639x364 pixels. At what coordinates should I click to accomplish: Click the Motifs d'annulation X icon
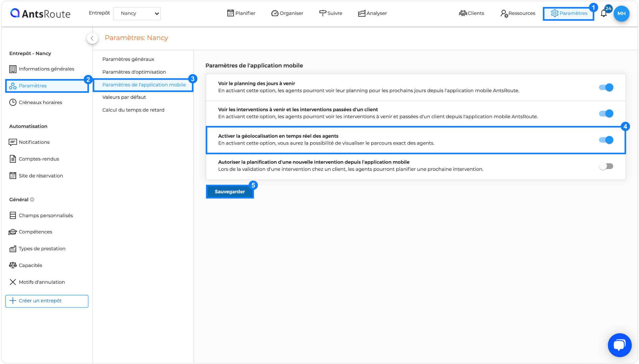pos(13,282)
